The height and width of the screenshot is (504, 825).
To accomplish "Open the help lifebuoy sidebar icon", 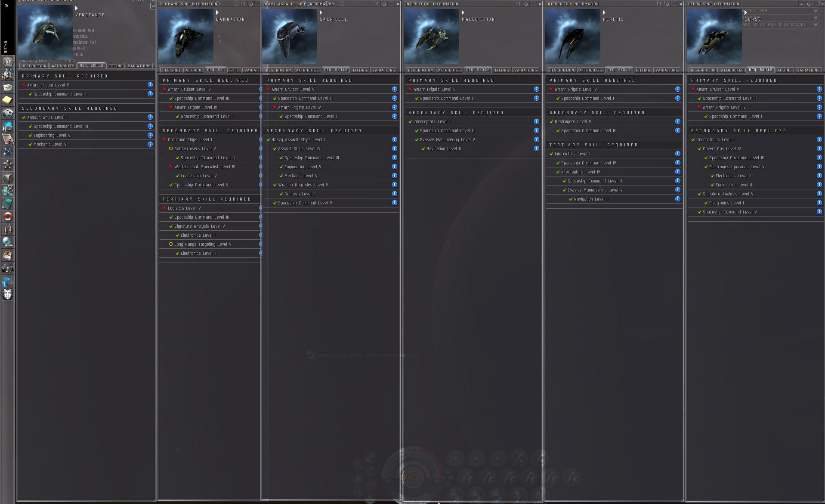I will tap(8, 216).
